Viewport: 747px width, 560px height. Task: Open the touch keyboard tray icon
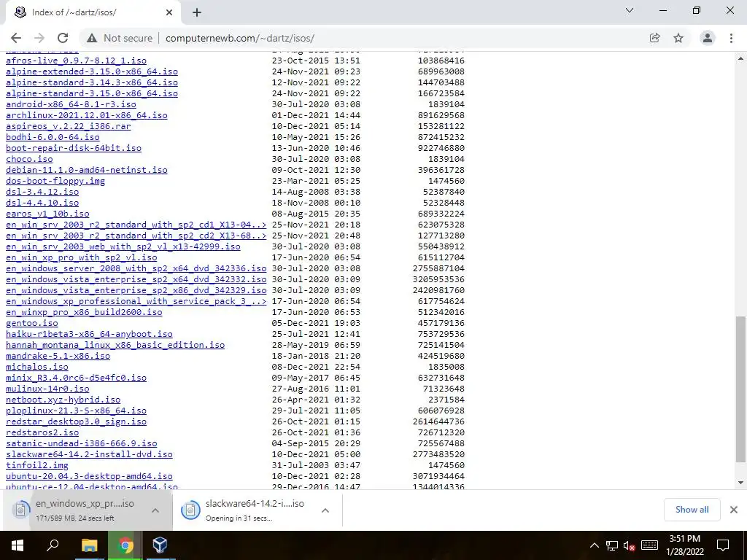pos(649,545)
